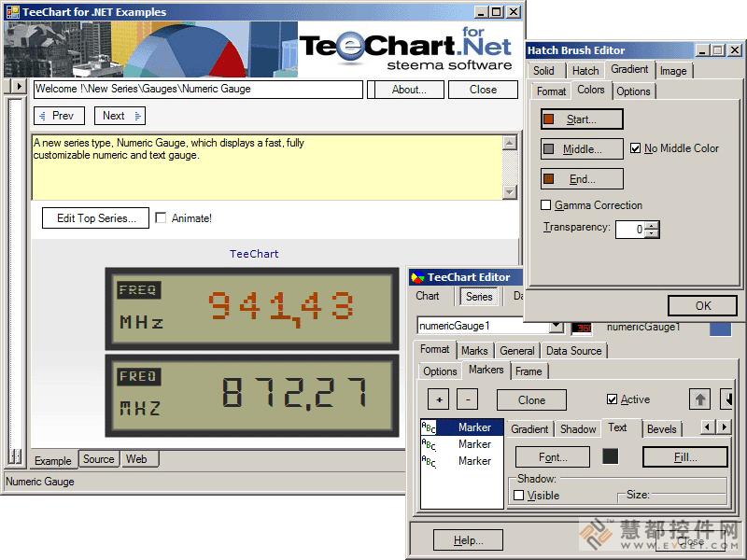Open the numericGauge1 series dropdown

(x=556, y=326)
